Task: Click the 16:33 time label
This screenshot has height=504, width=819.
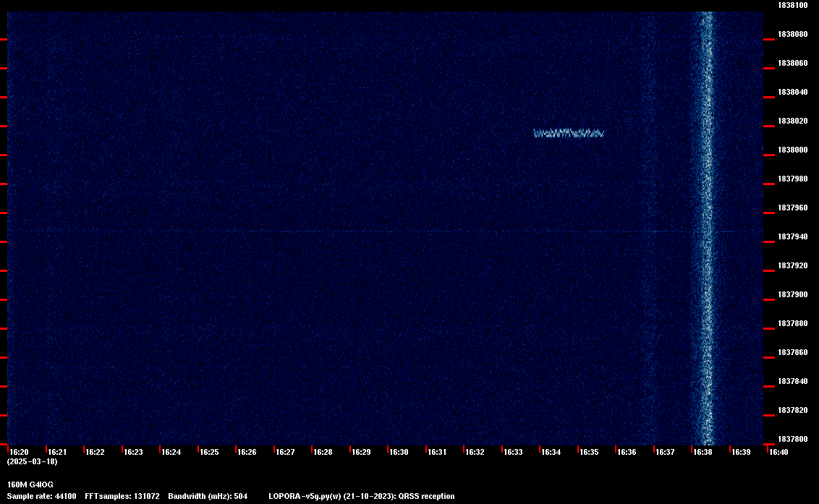Action: coord(513,452)
